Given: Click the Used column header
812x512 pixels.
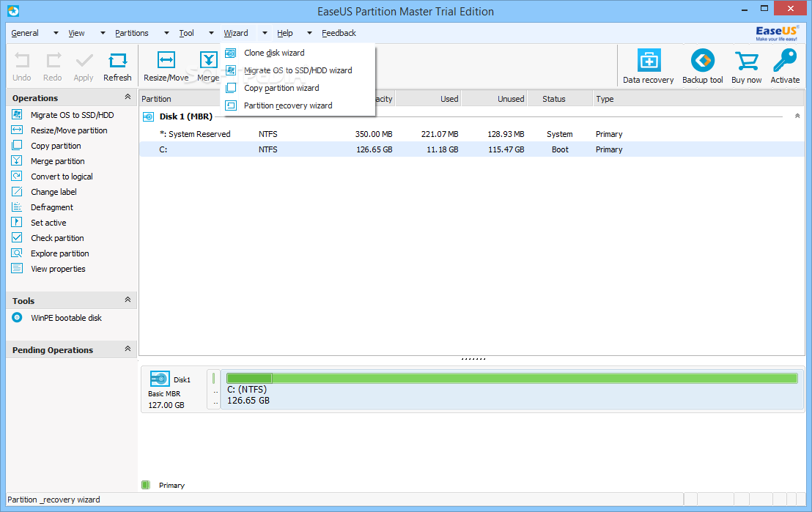Looking at the screenshot, I should 428,99.
